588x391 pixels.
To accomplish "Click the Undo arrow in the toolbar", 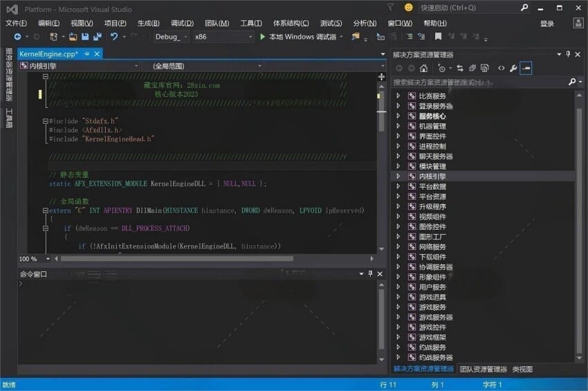I will pyautogui.click(x=114, y=37).
